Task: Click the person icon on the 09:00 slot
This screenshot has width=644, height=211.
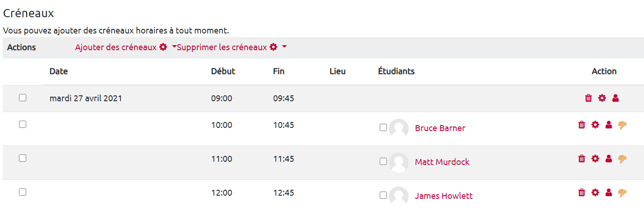Action: 615,98
